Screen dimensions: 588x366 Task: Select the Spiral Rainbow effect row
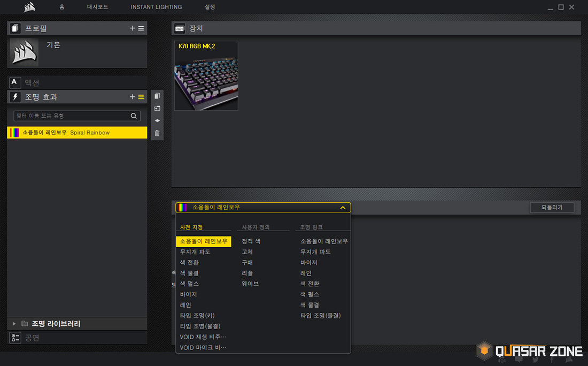(x=77, y=133)
